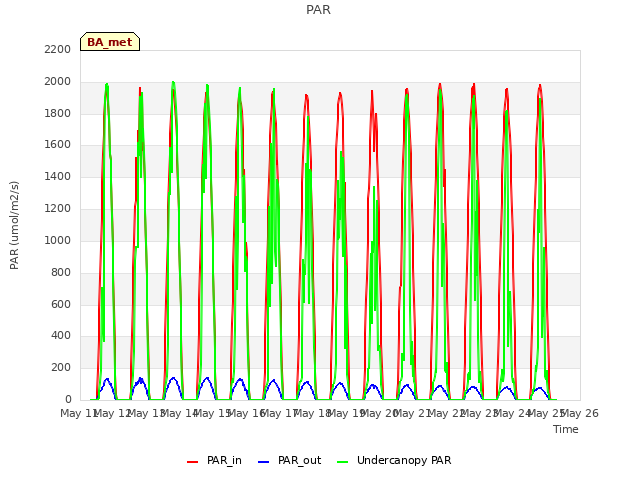This screenshot has width=640, height=480.
Task: Click the 200 y-axis tick label
Action: [61, 367]
